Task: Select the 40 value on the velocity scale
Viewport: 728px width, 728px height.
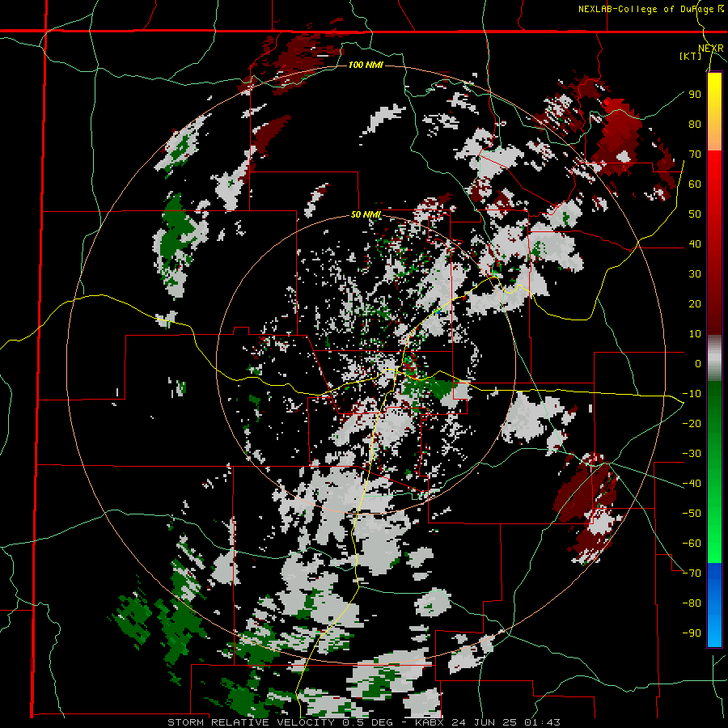Action: 695,243
